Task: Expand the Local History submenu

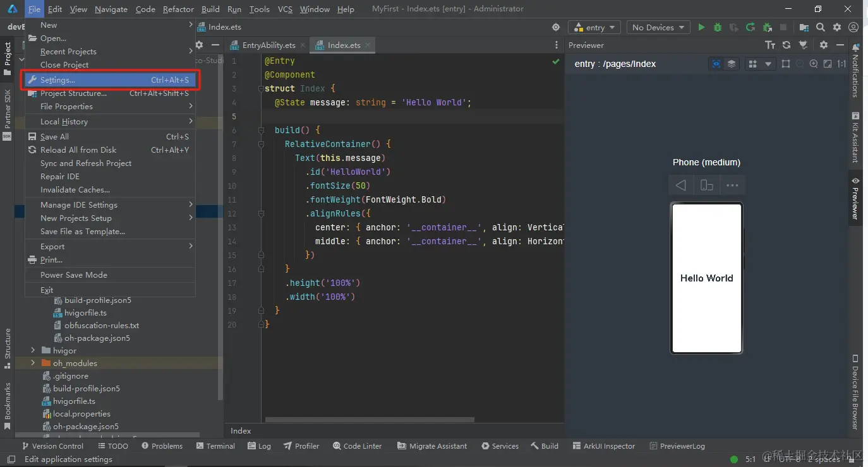Action: [x=110, y=122]
